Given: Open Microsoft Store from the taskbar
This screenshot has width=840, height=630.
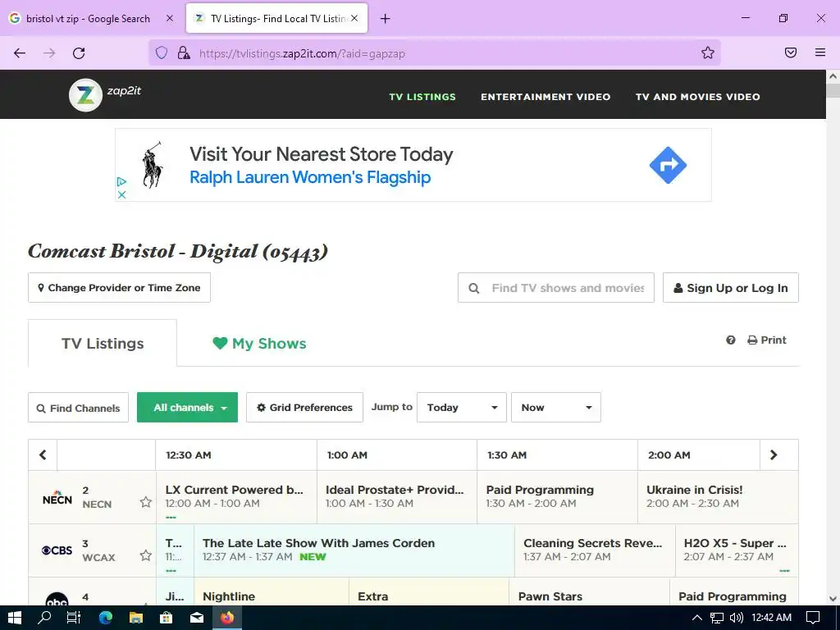Looking at the screenshot, I should [x=167, y=618].
